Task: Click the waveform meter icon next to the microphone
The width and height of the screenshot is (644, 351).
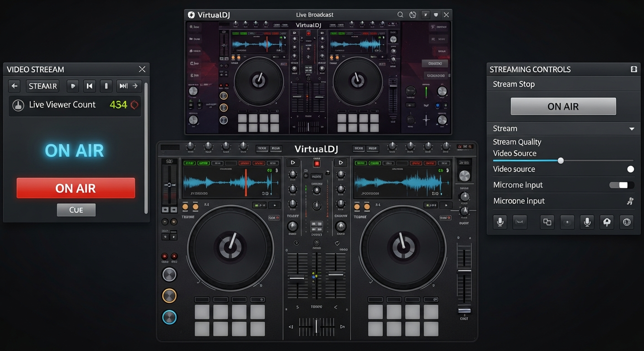Action: [520, 222]
